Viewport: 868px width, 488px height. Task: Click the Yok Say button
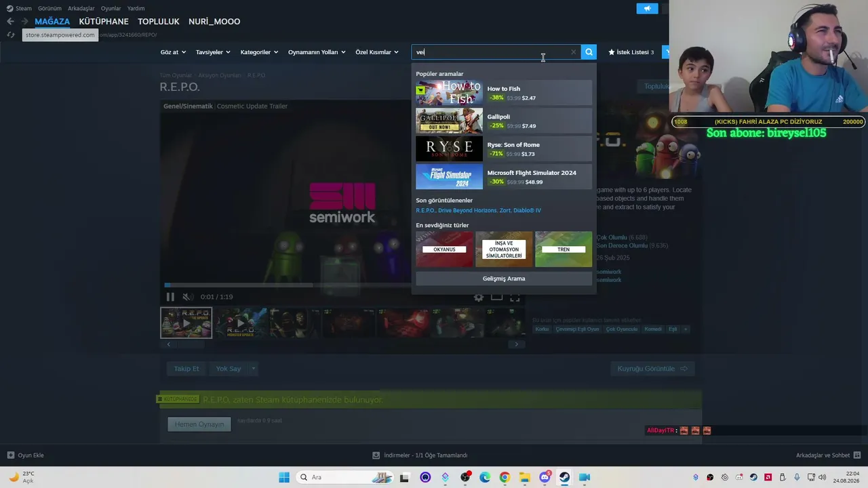pos(229,369)
